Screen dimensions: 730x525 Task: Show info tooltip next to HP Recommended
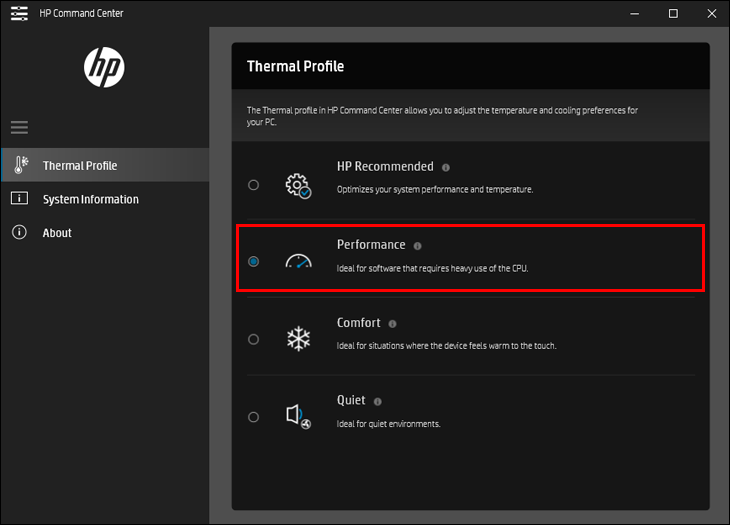pos(446,168)
